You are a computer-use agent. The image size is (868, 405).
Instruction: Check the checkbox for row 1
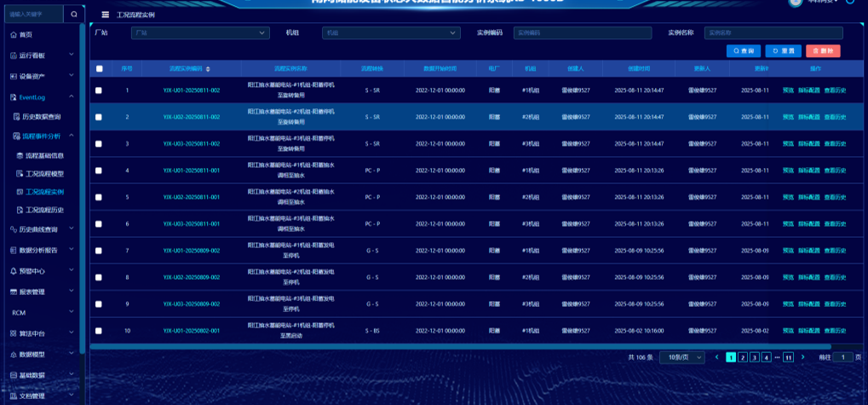coord(99,90)
